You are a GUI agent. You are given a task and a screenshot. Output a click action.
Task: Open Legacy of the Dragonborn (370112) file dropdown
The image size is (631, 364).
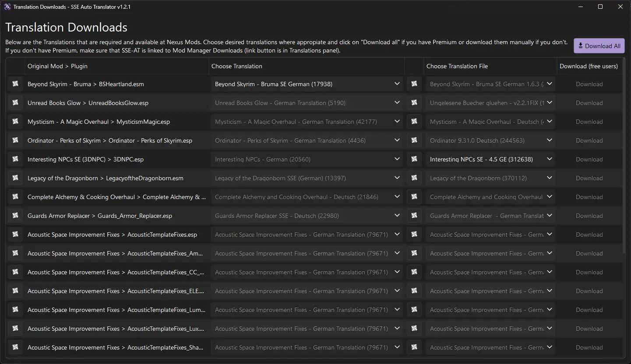click(490, 178)
